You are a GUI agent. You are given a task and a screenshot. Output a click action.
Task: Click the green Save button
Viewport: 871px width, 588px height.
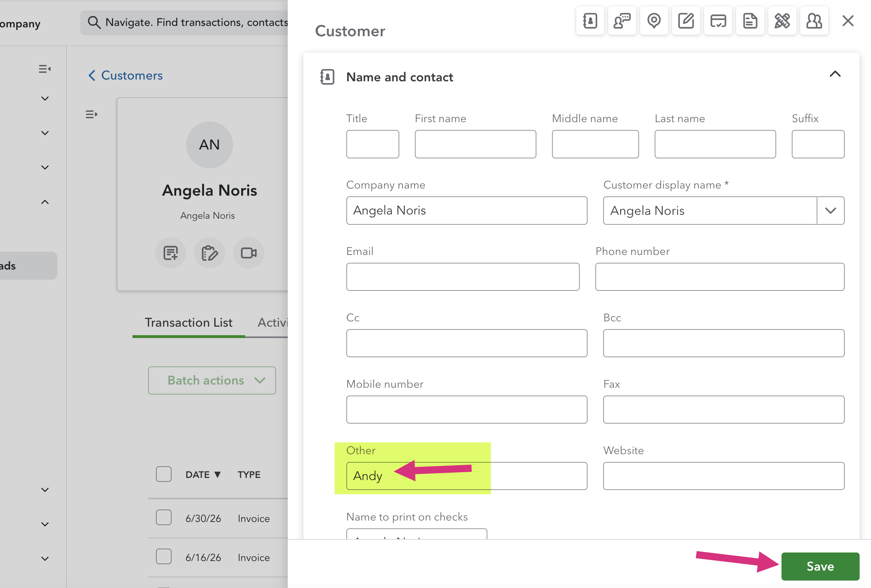point(820,566)
